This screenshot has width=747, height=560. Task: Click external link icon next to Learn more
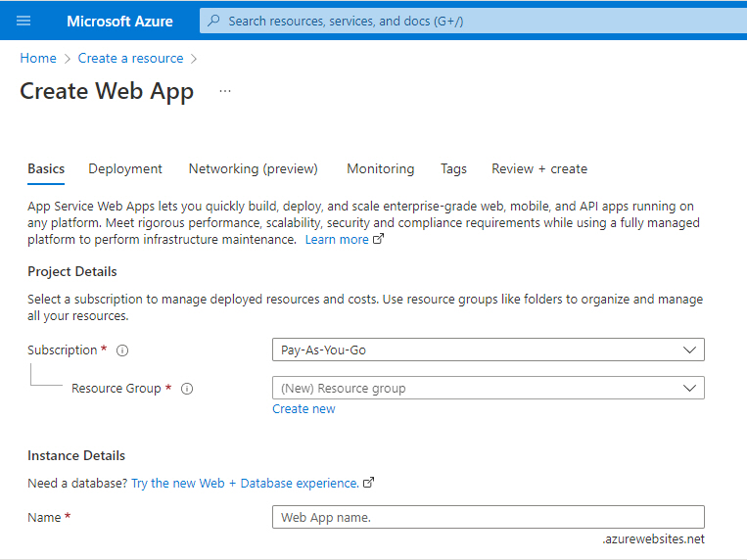pyautogui.click(x=378, y=239)
